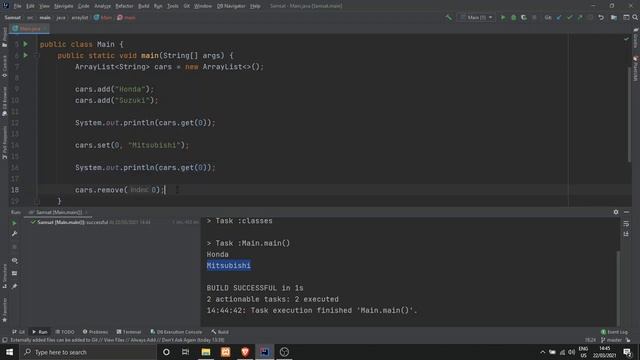Open the Event Log
Viewport: 640px width, 360px height.
614,332
